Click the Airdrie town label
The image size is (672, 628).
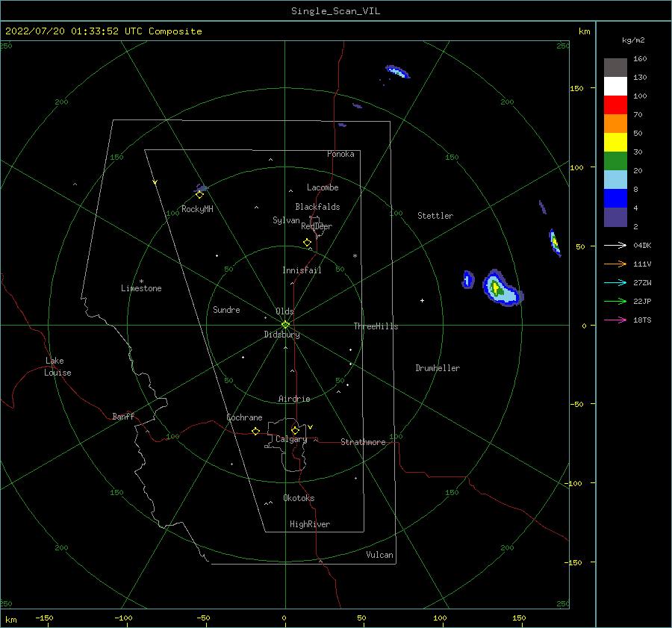(x=294, y=399)
